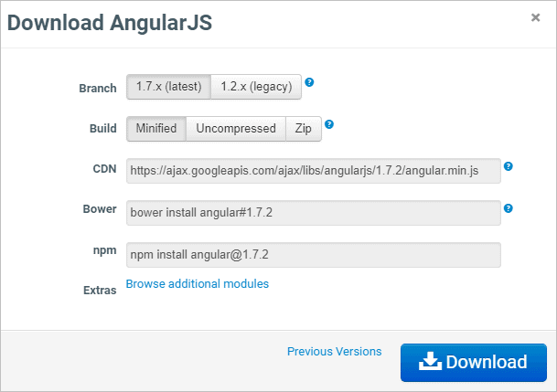The height and width of the screenshot is (392, 557).
Task: Open Browse additional modules link
Action: [198, 284]
